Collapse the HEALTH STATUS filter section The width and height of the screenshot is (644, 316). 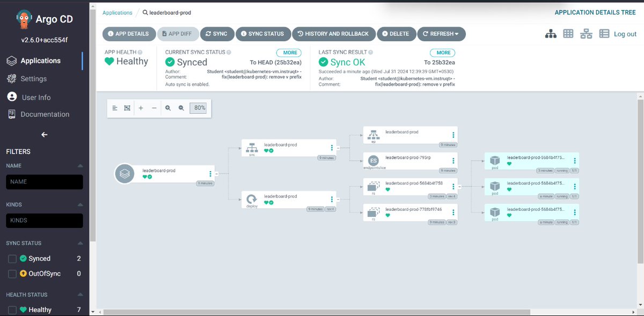[80, 295]
